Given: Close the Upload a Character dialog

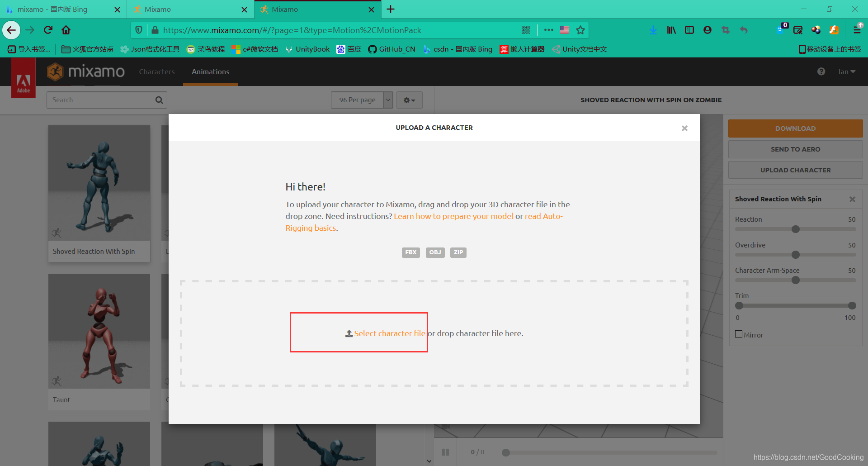Looking at the screenshot, I should [684, 128].
